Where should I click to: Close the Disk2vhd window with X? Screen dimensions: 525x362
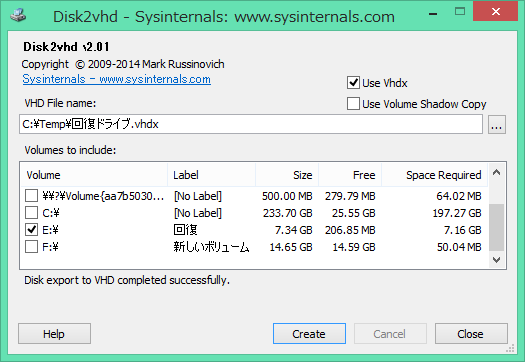(496, 11)
